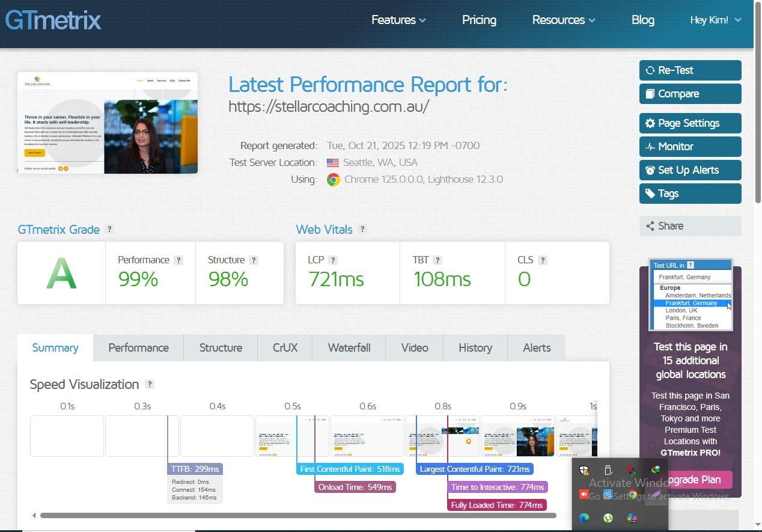Switch to the History tab

(475, 348)
